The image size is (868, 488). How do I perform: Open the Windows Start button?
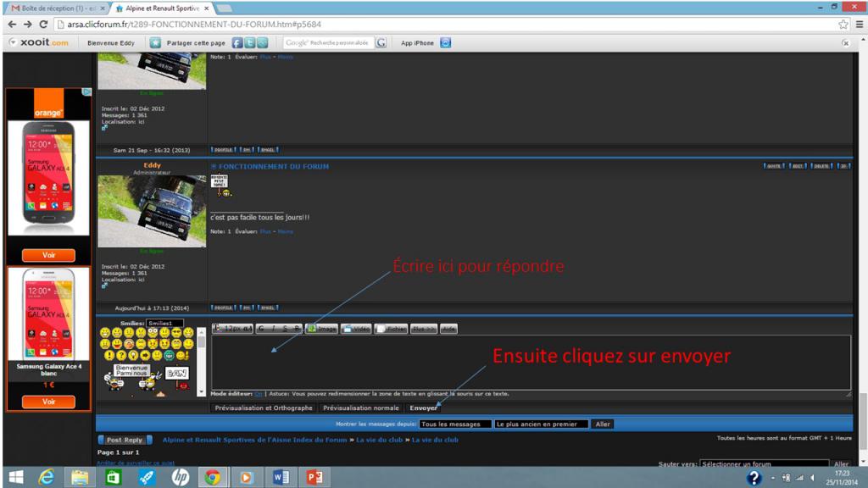(17, 477)
